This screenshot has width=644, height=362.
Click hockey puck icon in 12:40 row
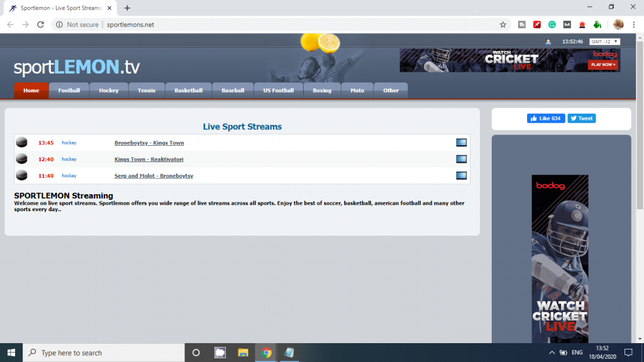tap(22, 159)
